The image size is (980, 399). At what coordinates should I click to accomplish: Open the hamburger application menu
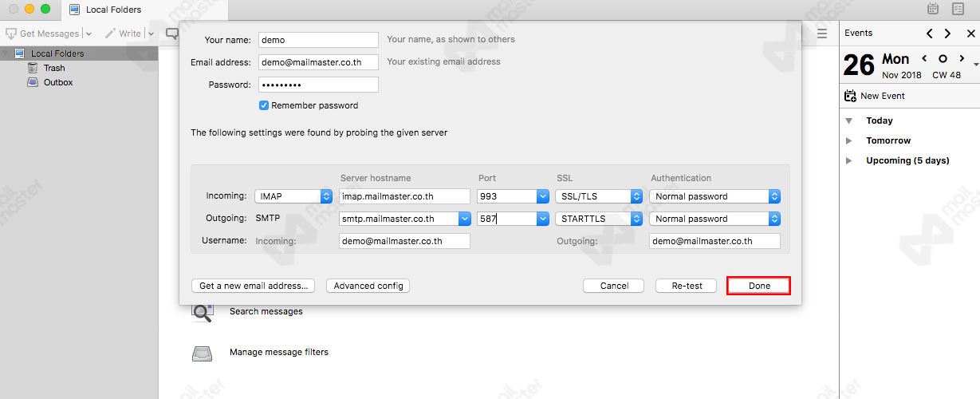point(822,34)
